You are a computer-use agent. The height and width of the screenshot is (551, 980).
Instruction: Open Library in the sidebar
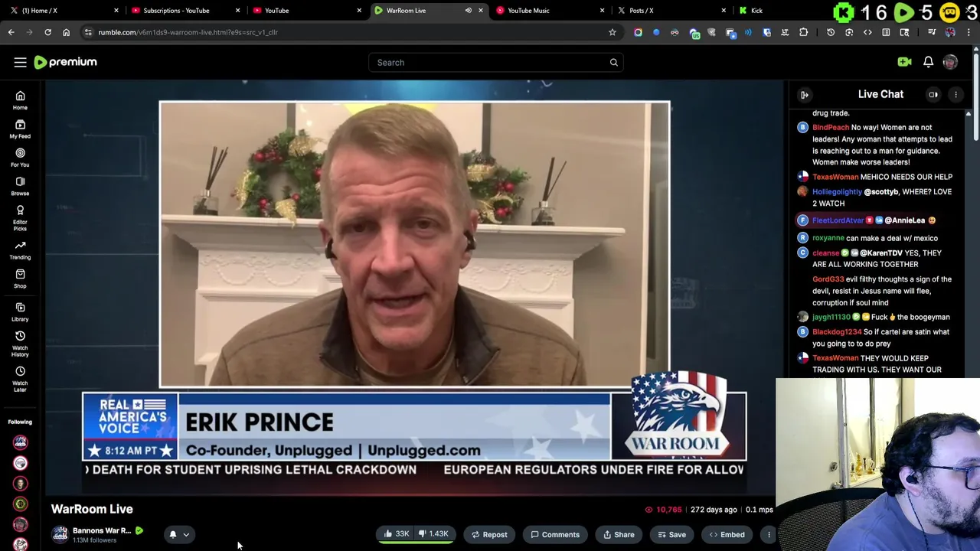20,311
